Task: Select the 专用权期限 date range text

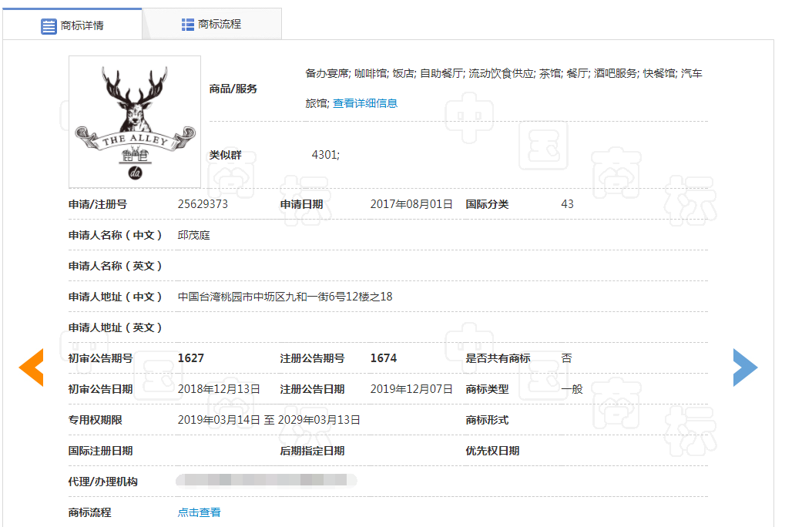Action: click(x=269, y=420)
